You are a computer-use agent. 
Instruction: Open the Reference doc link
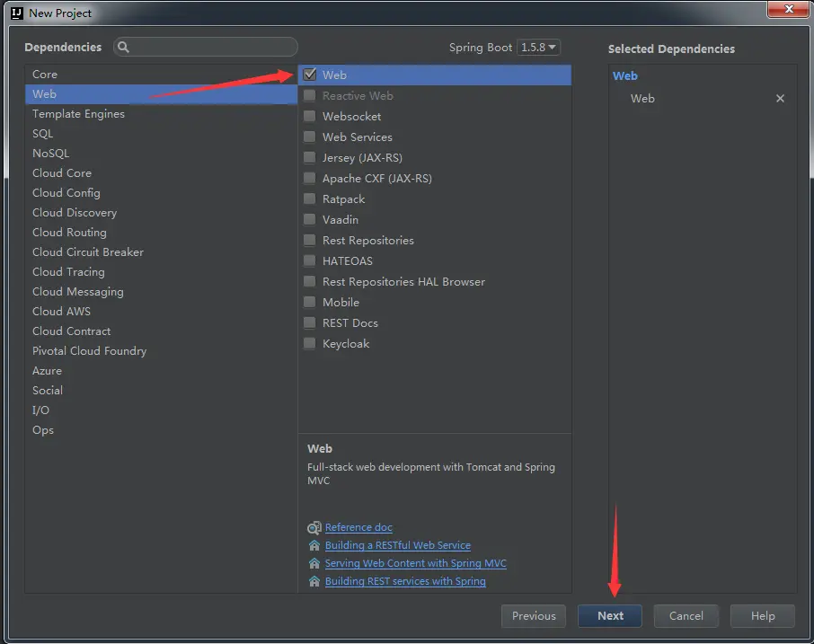(358, 527)
